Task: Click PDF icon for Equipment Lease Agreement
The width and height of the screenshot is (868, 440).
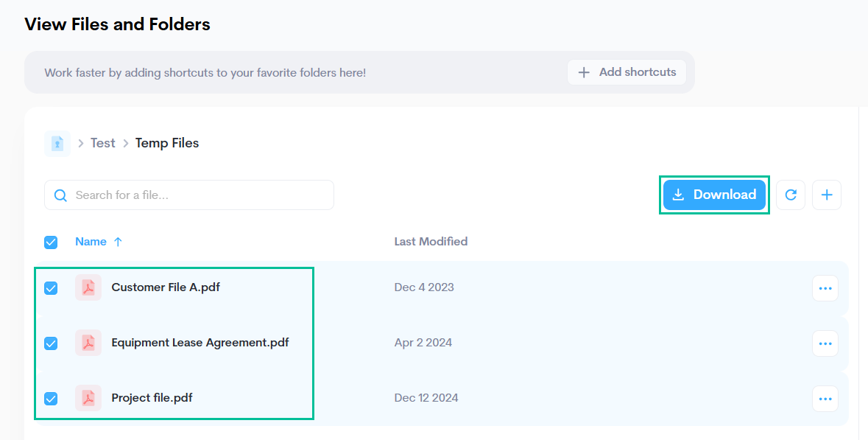Action: 88,343
